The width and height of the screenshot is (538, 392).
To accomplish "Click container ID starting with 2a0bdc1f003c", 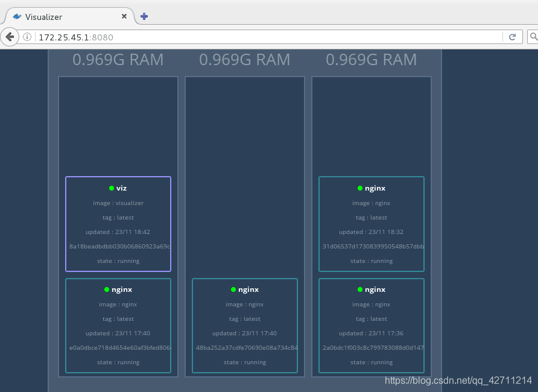I will tap(373, 348).
